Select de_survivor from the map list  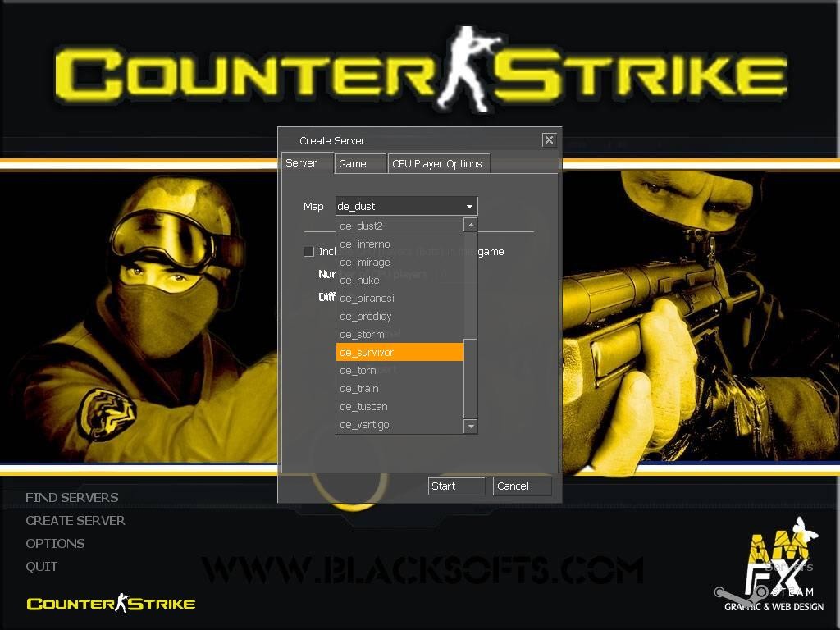[367, 352]
